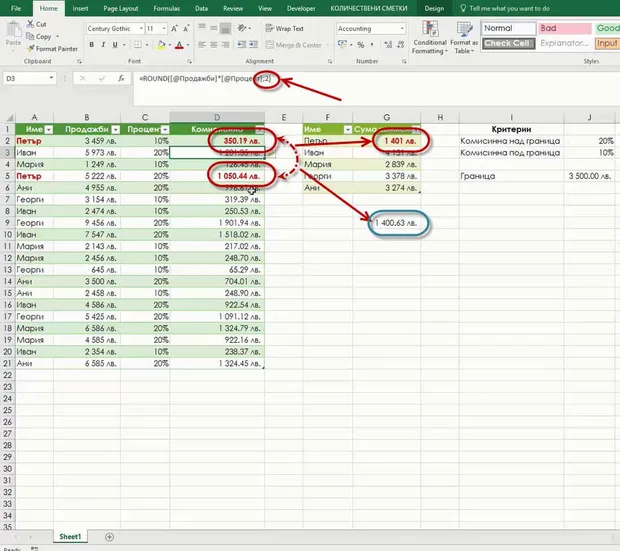
Task: Add a new sheet with the plus icon
Action: [x=110, y=537]
